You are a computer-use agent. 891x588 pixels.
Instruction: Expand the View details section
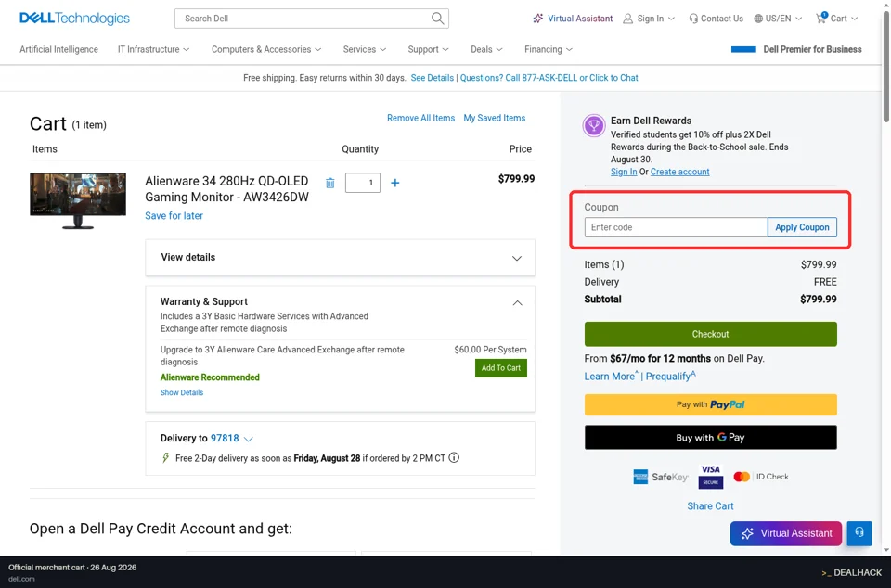click(x=340, y=258)
